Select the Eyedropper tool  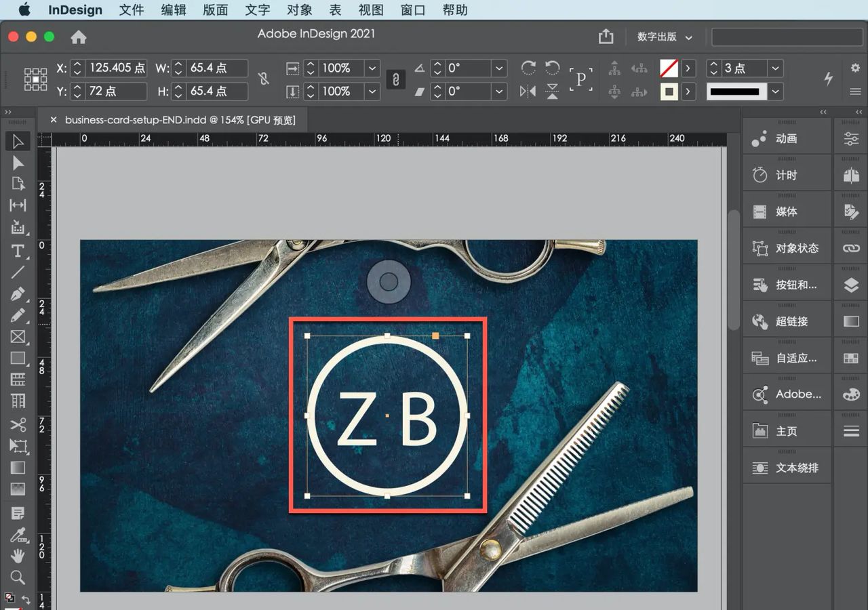(18, 535)
